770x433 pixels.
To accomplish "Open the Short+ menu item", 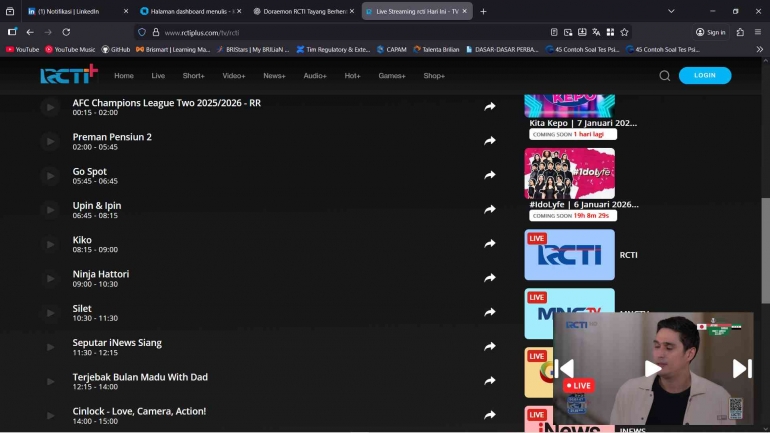I will (x=193, y=76).
